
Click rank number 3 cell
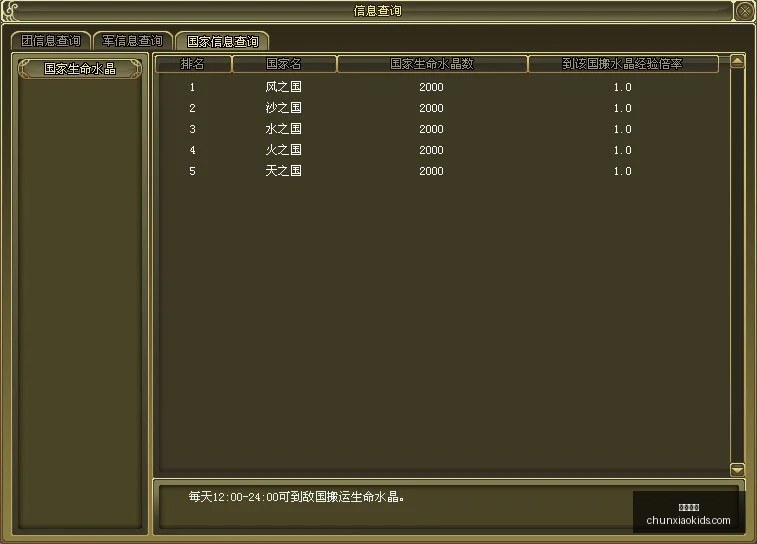pos(192,129)
